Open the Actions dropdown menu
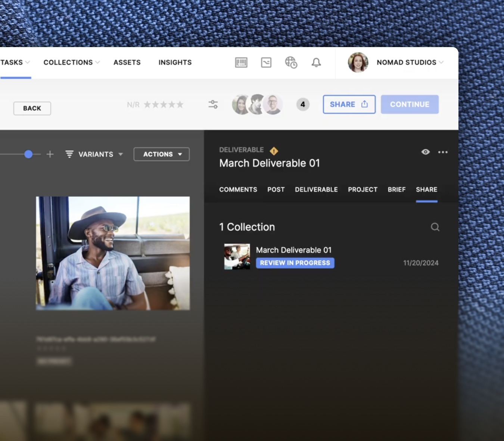 tap(162, 154)
